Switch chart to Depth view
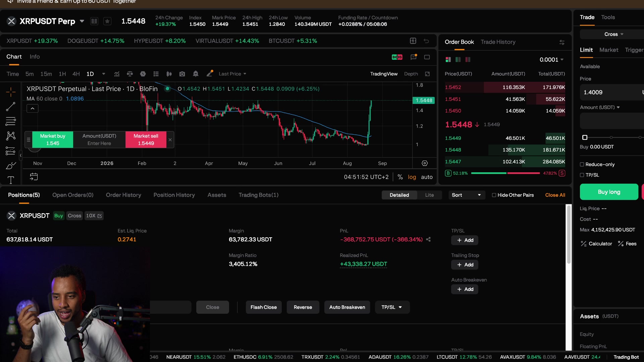Image resolution: width=644 pixels, height=362 pixels. (411, 74)
